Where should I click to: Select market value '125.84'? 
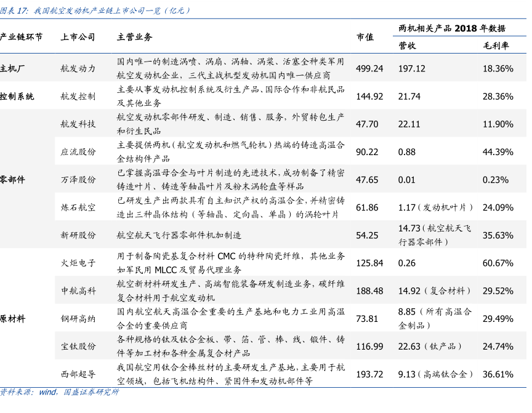tap(369, 263)
